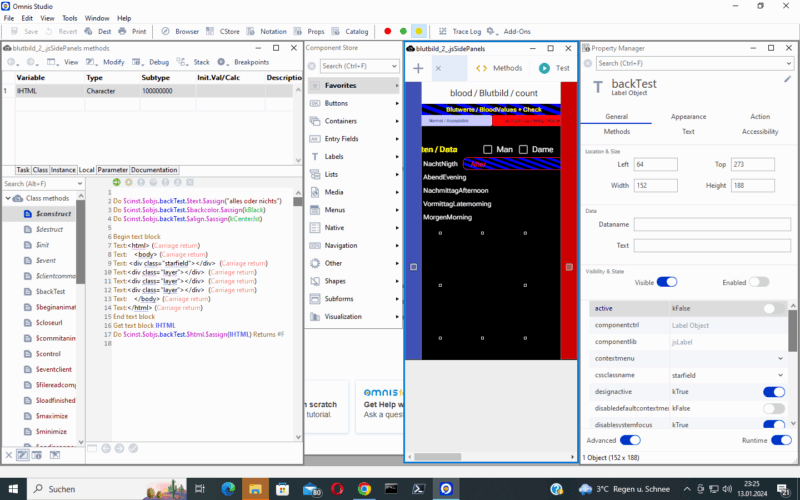
Task: Toggle the Visible switch off
Action: pyautogui.click(x=666, y=282)
